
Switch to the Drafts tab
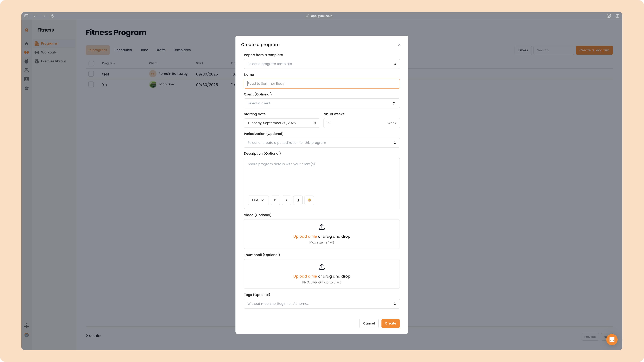pos(160,50)
